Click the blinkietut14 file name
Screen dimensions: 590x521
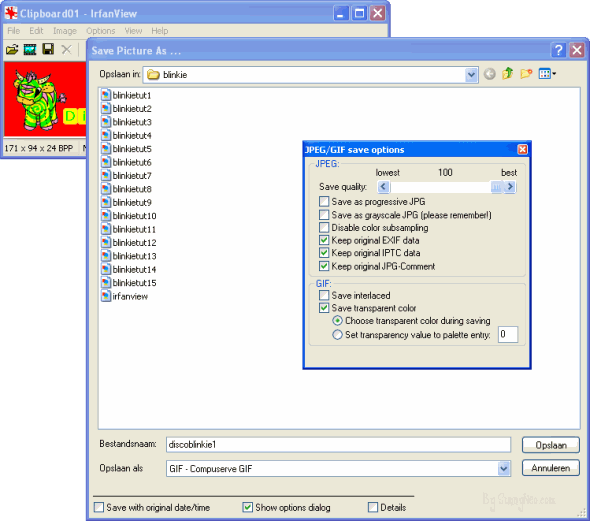point(134,269)
